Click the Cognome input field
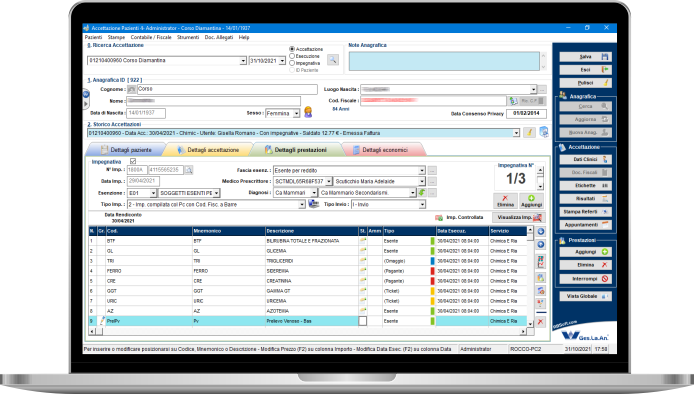 227,89
